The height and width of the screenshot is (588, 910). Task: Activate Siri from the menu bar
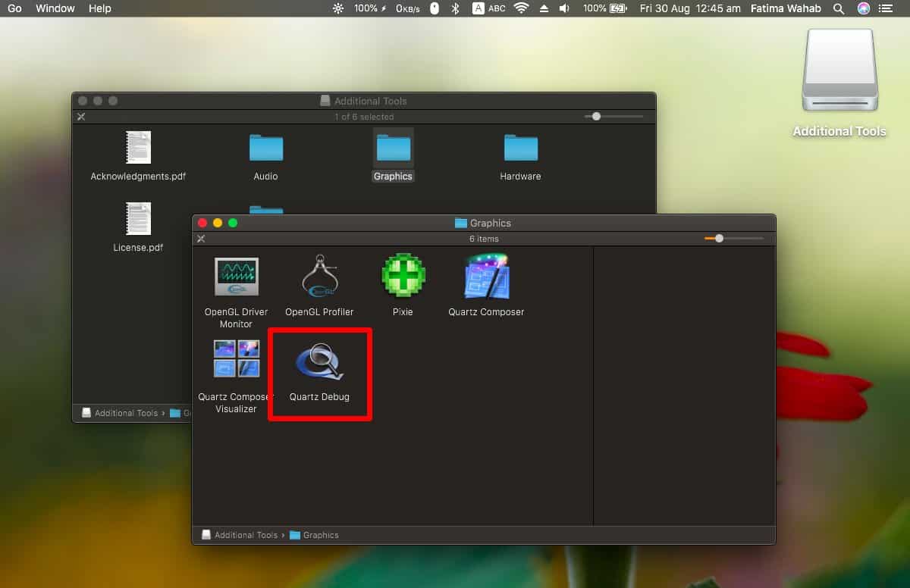tap(864, 8)
